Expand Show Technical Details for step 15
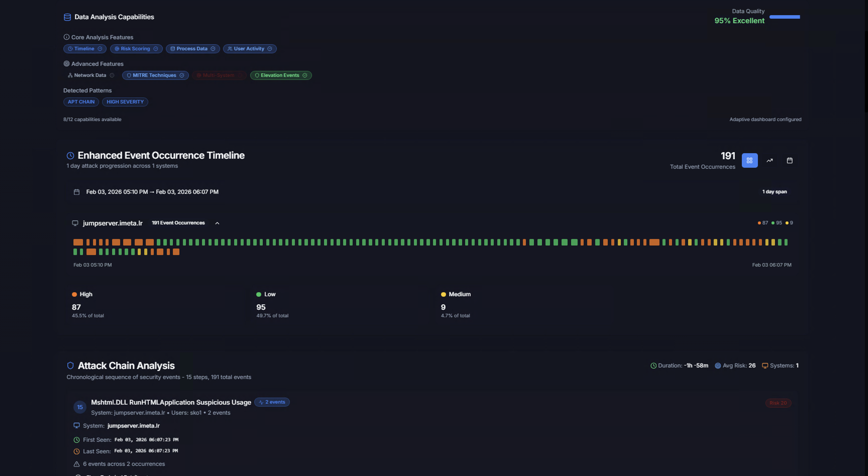The height and width of the screenshot is (476, 868). 113,475
